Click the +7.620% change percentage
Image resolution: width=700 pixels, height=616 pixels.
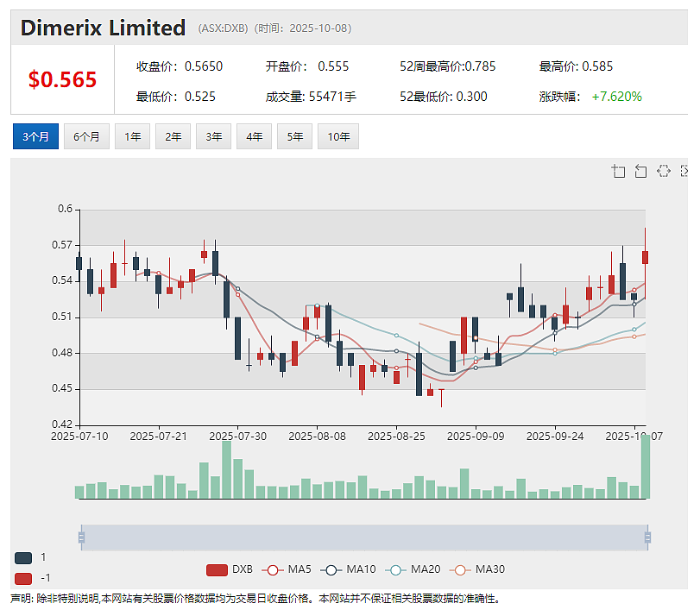pos(617,97)
